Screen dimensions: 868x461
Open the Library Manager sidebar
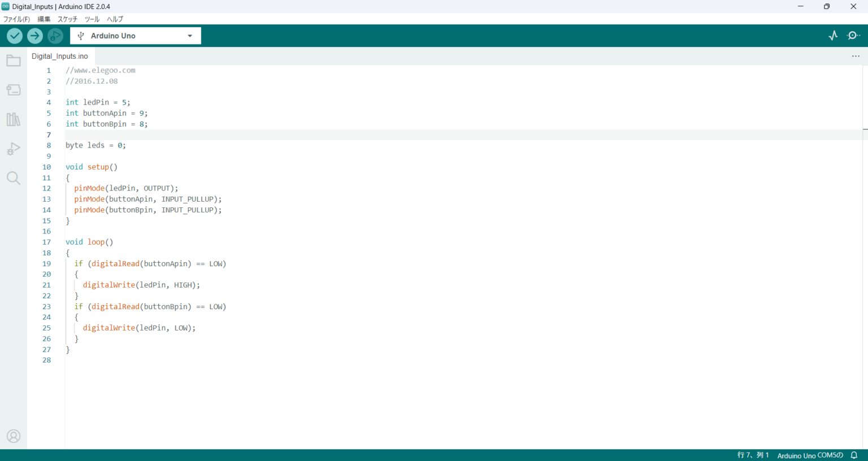coord(14,119)
